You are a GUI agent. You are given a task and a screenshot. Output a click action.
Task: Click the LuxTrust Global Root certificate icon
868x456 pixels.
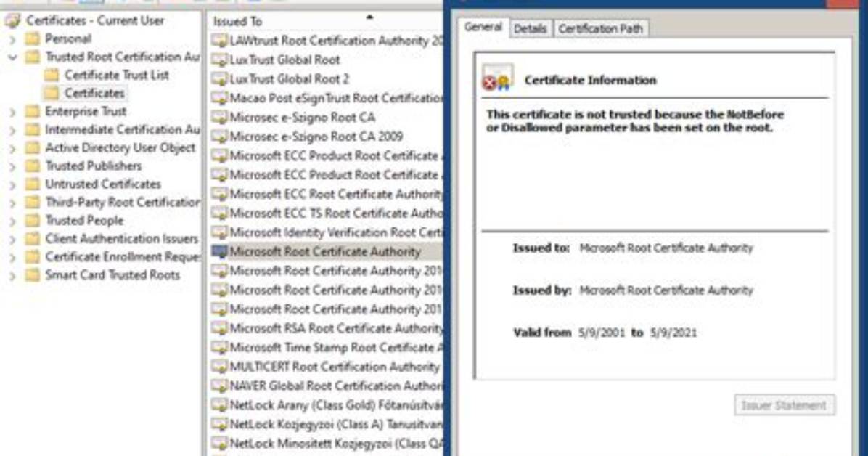[219, 60]
